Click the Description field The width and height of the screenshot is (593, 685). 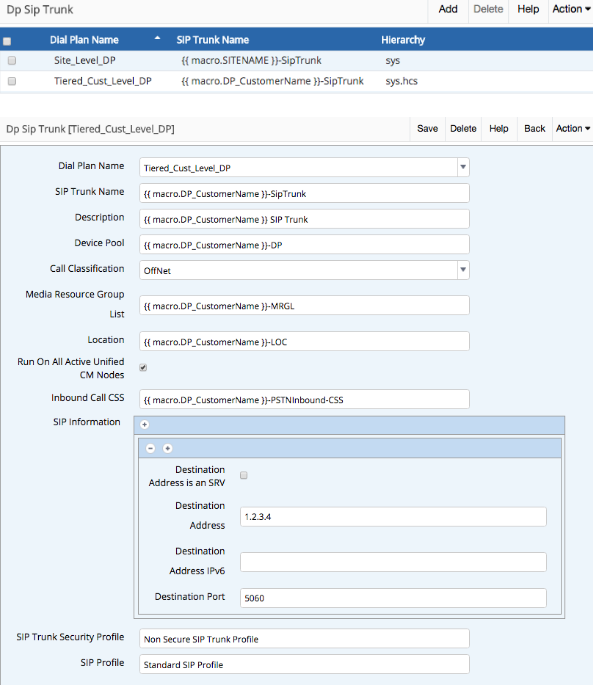pos(304,219)
